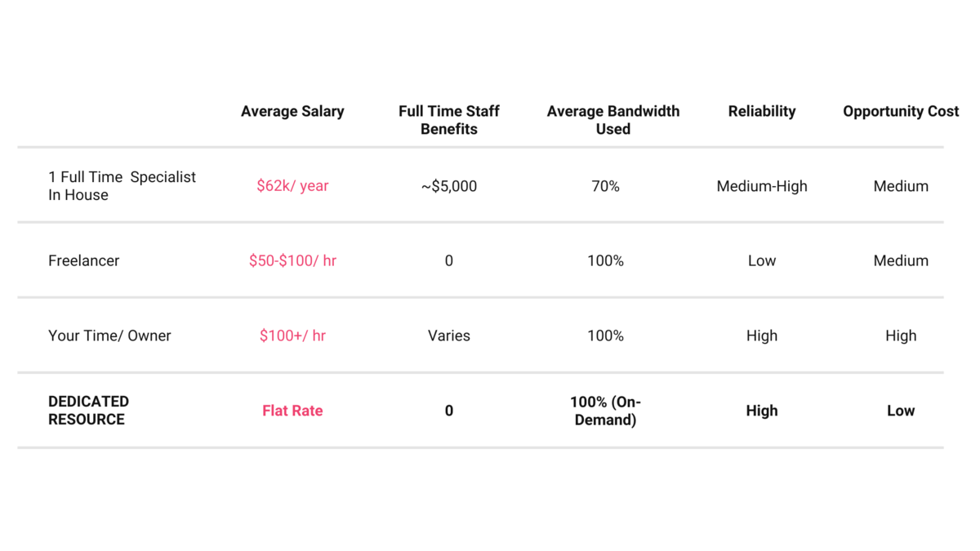This screenshot has height=551, width=980.
Task: Select the DEDICATED RESOURCE row label
Action: click(88, 411)
